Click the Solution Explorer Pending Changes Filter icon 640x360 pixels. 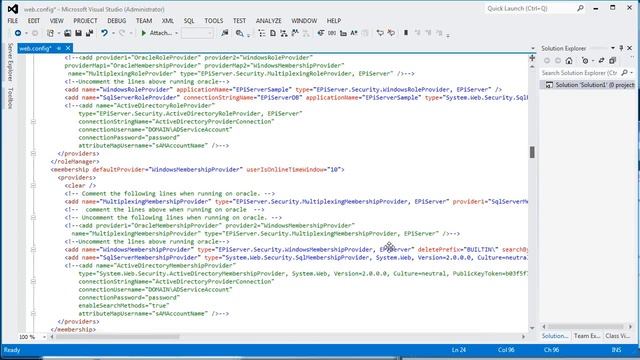tap(585, 61)
